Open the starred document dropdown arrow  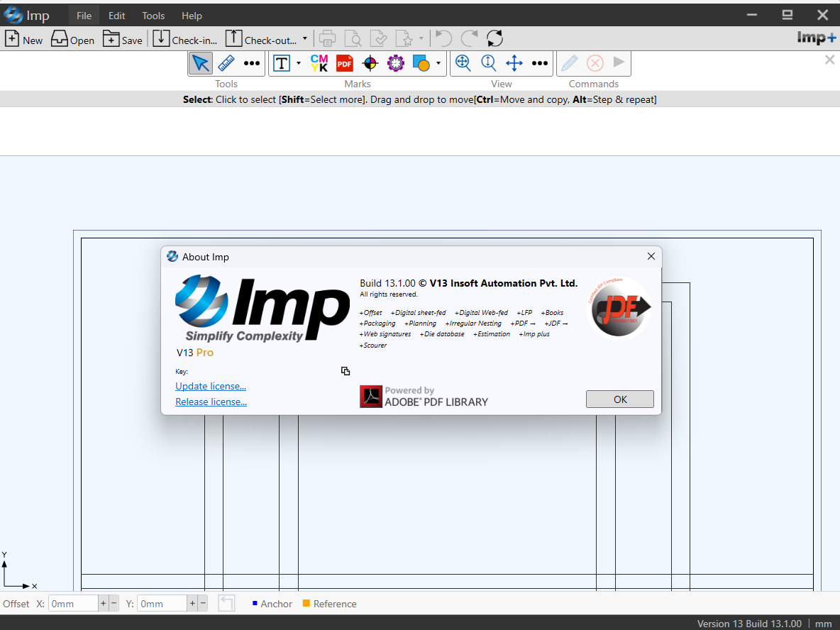click(x=421, y=38)
